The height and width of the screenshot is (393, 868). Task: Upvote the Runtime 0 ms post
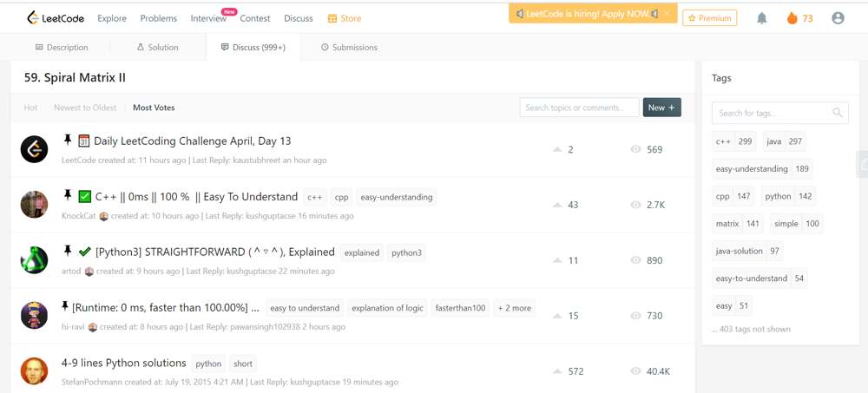pos(557,316)
